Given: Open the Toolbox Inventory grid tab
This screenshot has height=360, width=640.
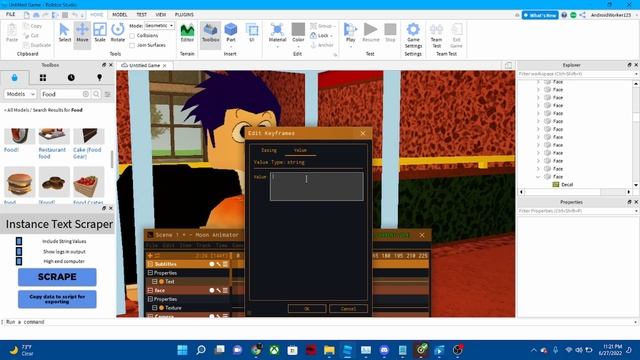Looking at the screenshot, I should tap(43, 78).
